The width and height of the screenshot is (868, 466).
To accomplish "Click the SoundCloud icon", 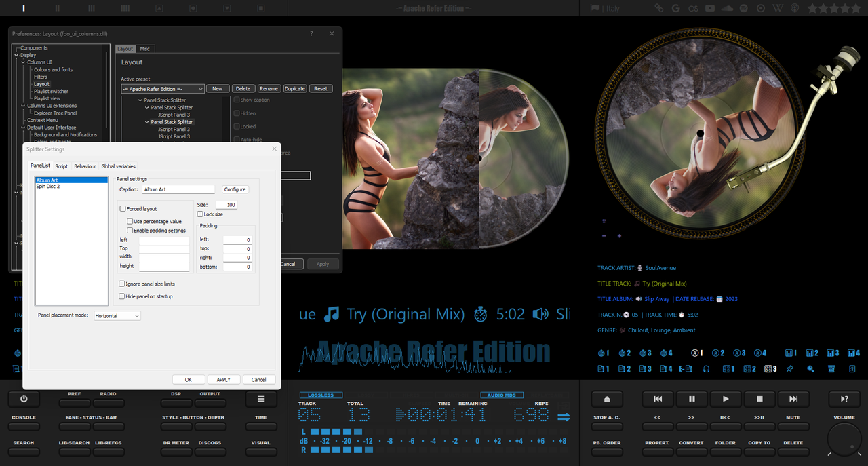I will click(x=728, y=8).
